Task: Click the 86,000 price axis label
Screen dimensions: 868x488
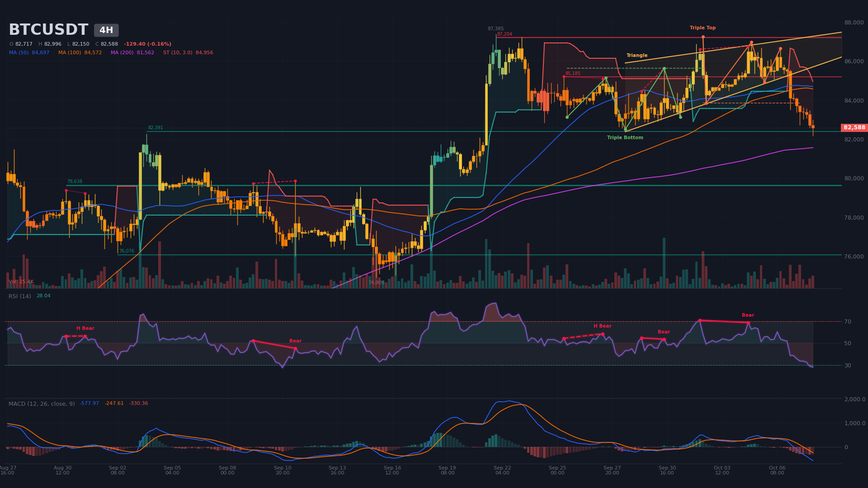Action: click(854, 62)
